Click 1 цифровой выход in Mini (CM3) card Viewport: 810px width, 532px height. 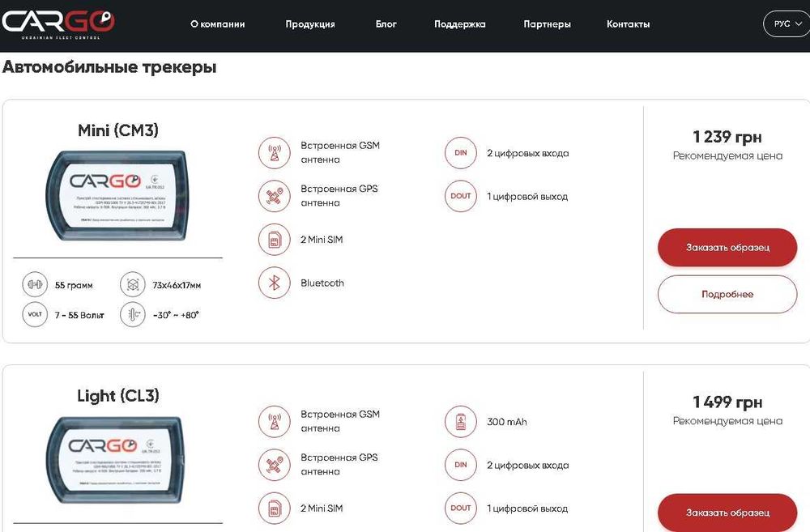[527, 197]
